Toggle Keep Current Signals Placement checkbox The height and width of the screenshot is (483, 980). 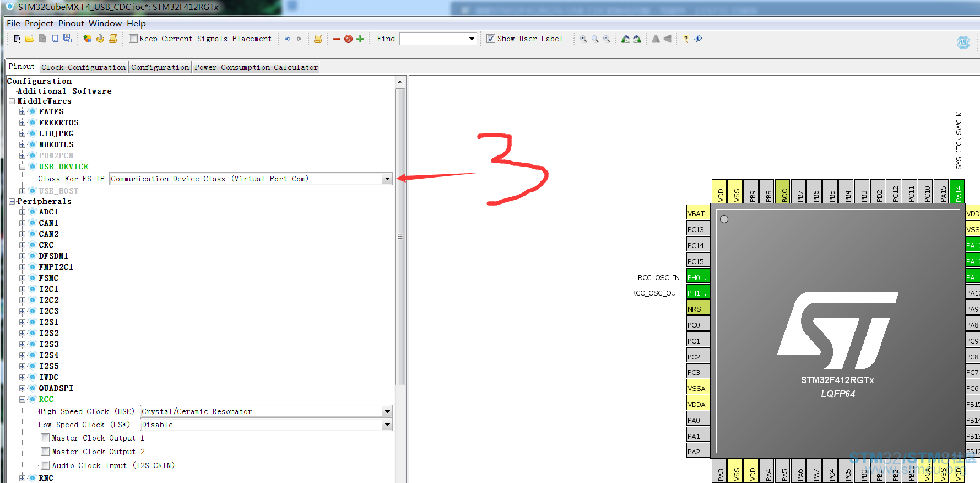coord(133,39)
